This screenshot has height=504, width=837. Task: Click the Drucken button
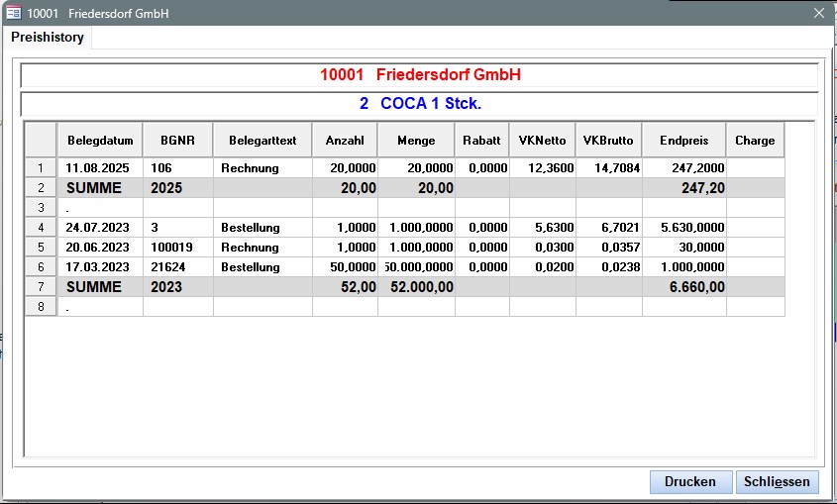click(690, 482)
